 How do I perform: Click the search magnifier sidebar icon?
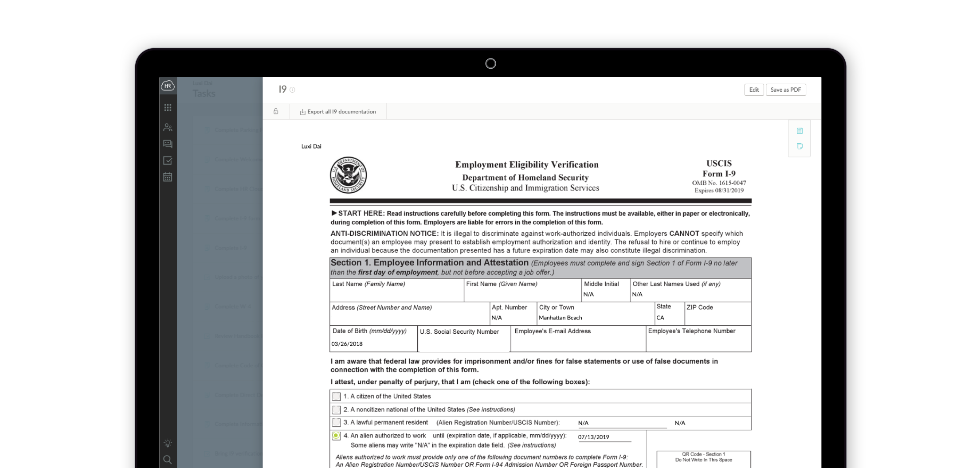tap(168, 460)
